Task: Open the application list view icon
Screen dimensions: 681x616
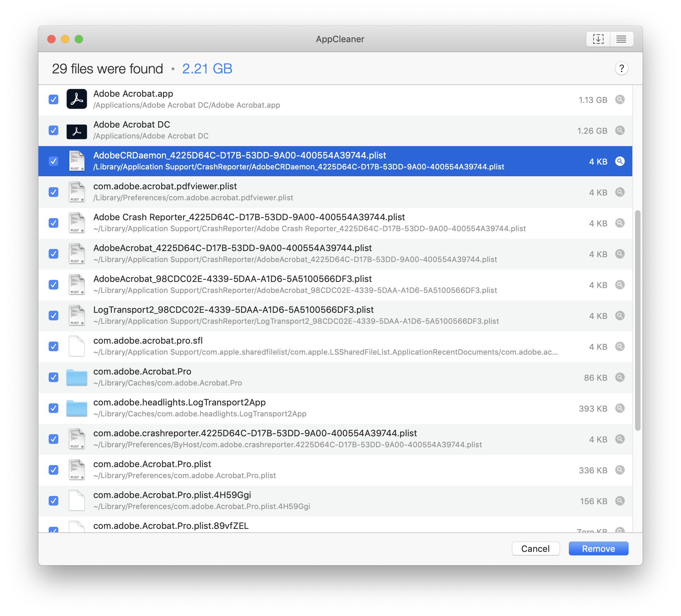Action: [621, 39]
